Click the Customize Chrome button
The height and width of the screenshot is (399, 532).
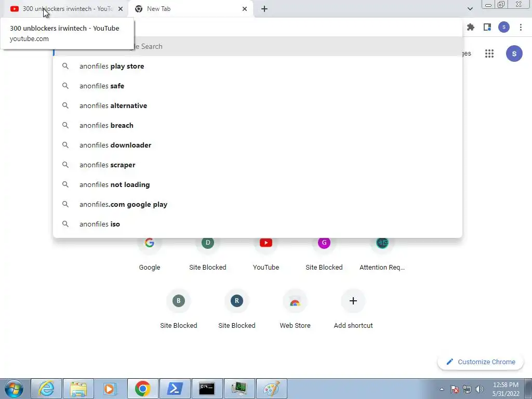point(481,362)
